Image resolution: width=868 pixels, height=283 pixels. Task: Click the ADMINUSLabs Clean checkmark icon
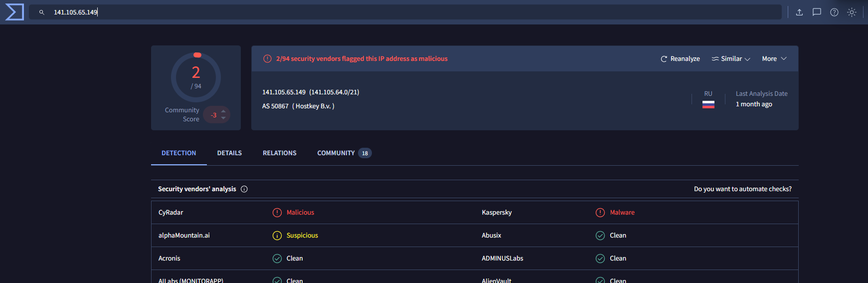click(600, 259)
